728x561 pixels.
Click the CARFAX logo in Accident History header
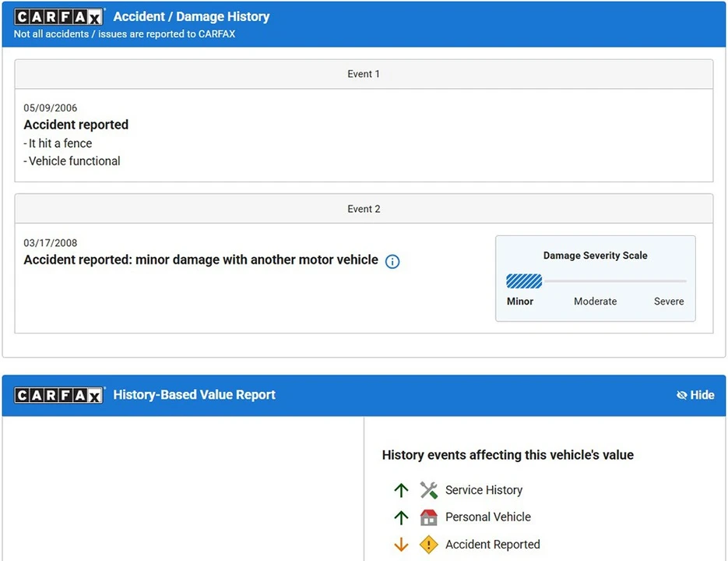click(58, 16)
